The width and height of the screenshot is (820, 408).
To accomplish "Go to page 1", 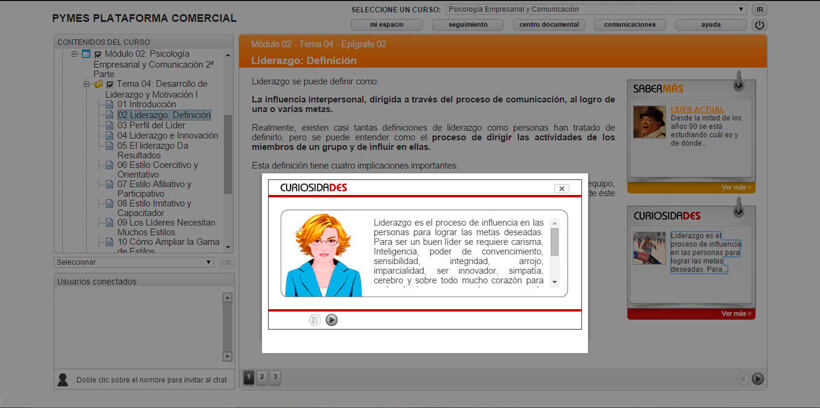I will click(249, 377).
